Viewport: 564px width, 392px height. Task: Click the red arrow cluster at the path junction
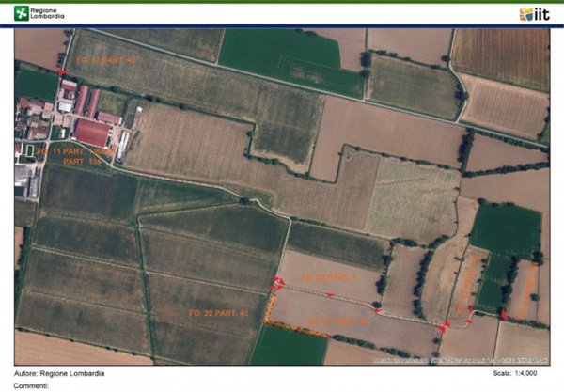[277, 283]
